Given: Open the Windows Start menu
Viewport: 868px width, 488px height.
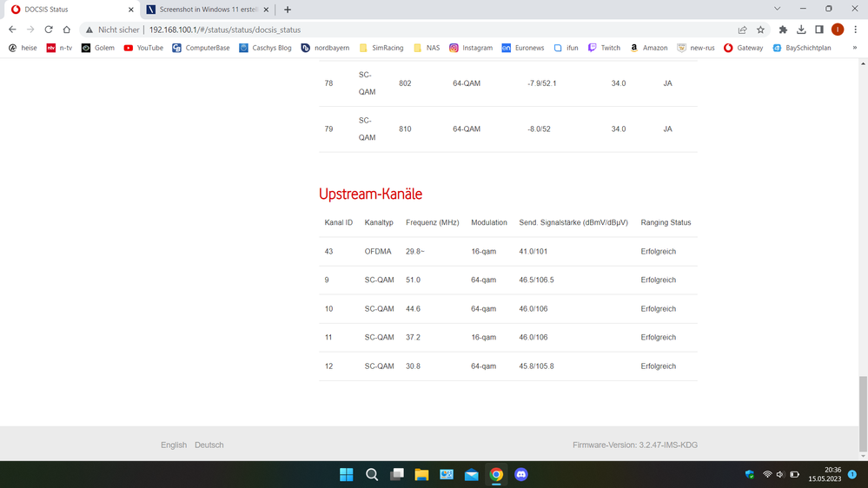Looking at the screenshot, I should click(347, 475).
